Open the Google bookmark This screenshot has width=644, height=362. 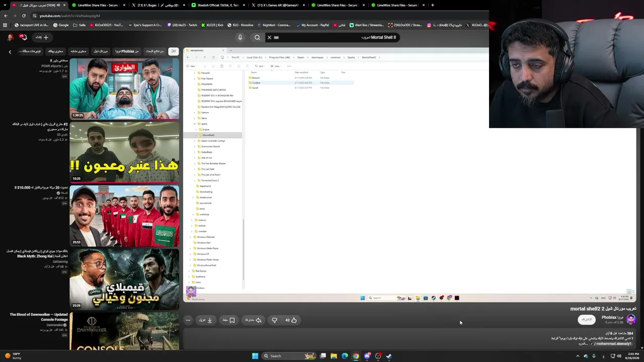pyautogui.click(x=61, y=25)
